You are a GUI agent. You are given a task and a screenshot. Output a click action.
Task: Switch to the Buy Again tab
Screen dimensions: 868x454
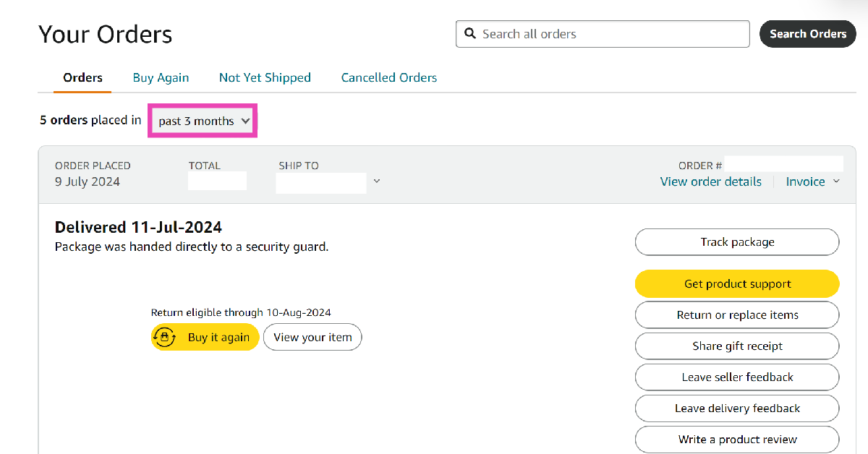point(161,77)
